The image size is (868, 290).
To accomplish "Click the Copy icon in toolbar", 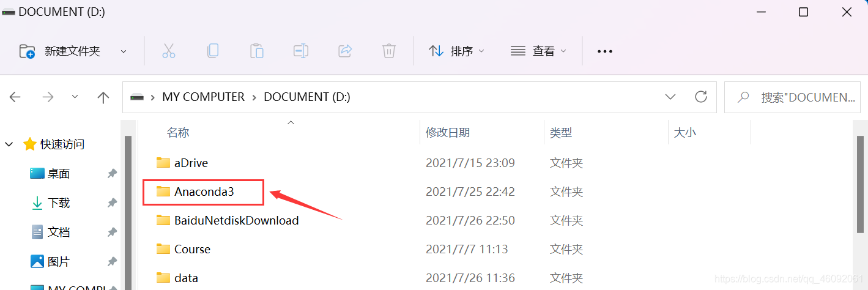I will [x=213, y=51].
